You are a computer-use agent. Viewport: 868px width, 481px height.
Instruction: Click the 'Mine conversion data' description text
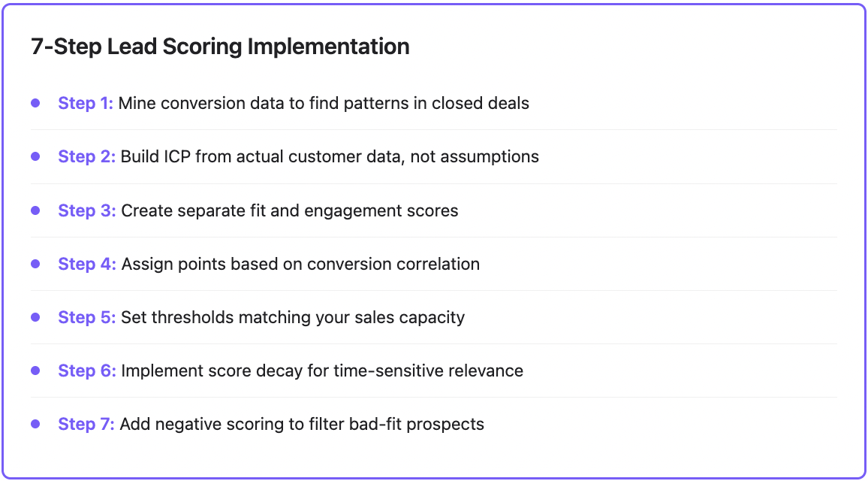pyautogui.click(x=324, y=103)
